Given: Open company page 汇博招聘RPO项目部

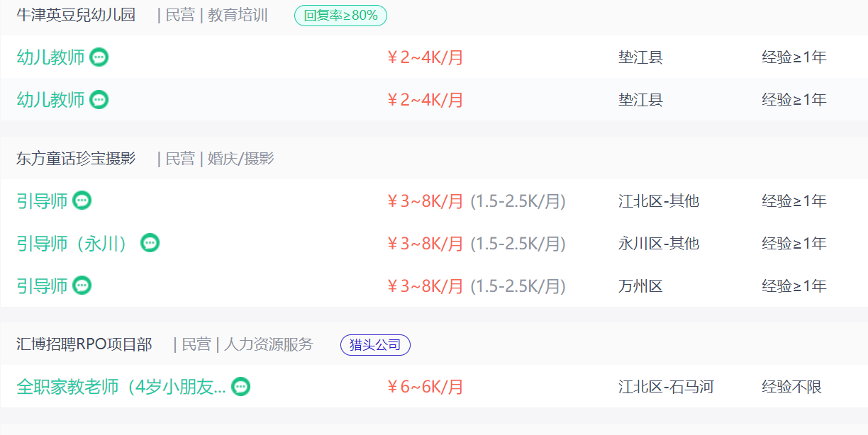Looking at the screenshot, I should click(x=84, y=345).
